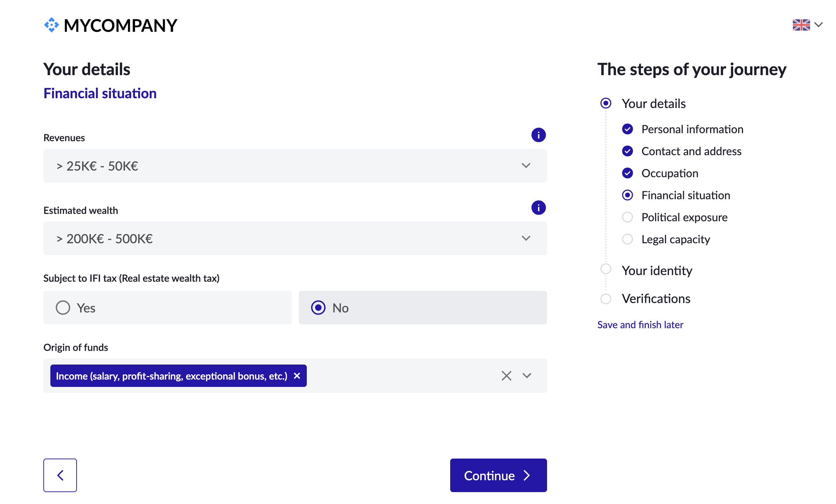Open the language selector chevron
The width and height of the screenshot is (836, 504).
(819, 25)
